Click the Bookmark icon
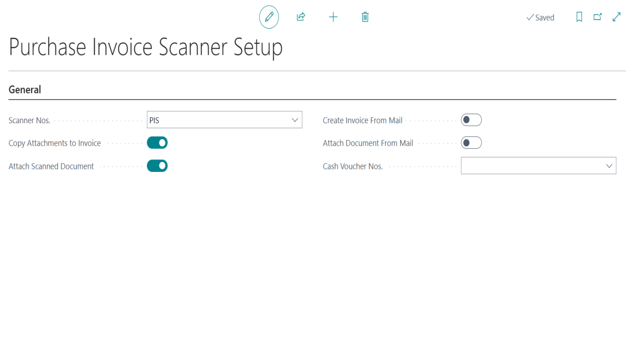 579,17
